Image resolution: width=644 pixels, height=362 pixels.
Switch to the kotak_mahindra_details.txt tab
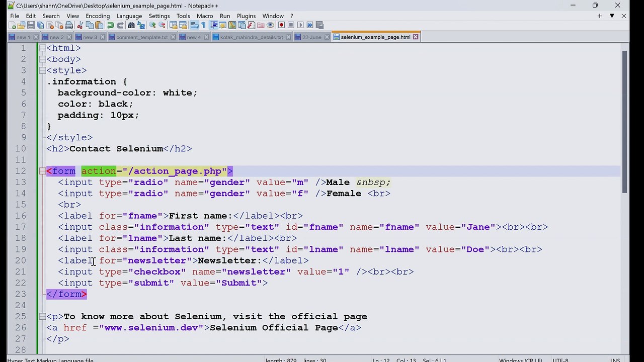[252, 37]
